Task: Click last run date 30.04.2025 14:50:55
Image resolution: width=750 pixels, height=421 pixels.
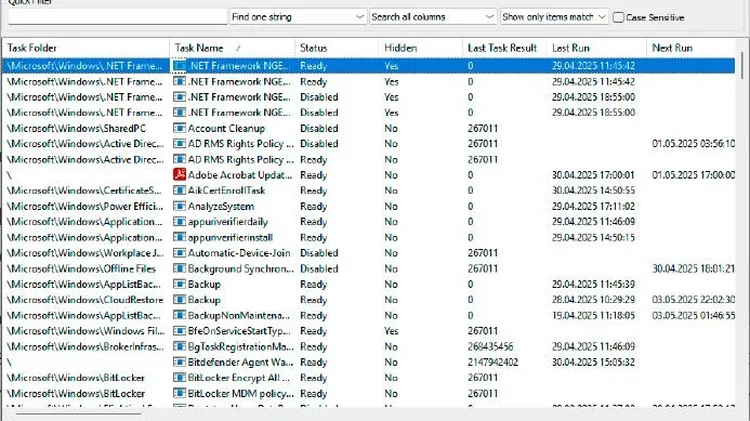Action: (594, 190)
